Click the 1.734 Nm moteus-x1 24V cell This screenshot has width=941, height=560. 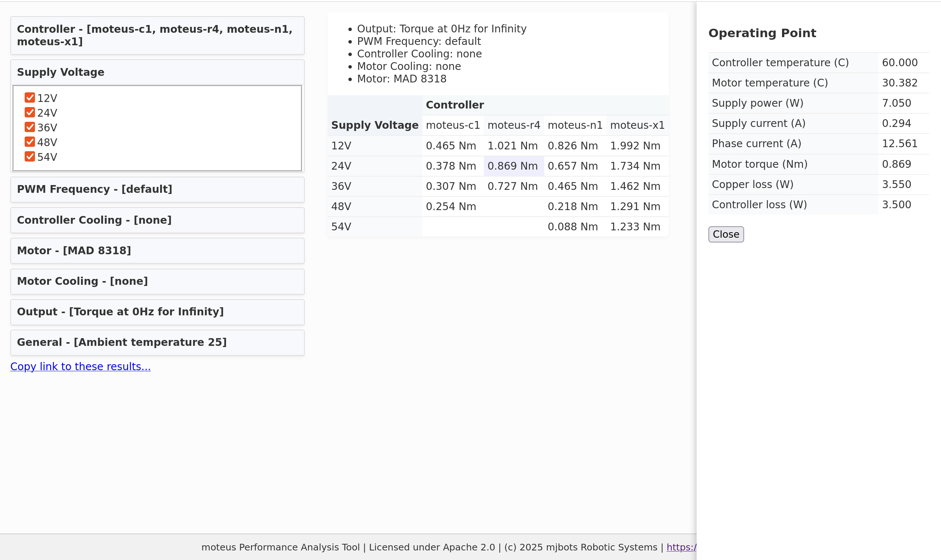coord(635,166)
